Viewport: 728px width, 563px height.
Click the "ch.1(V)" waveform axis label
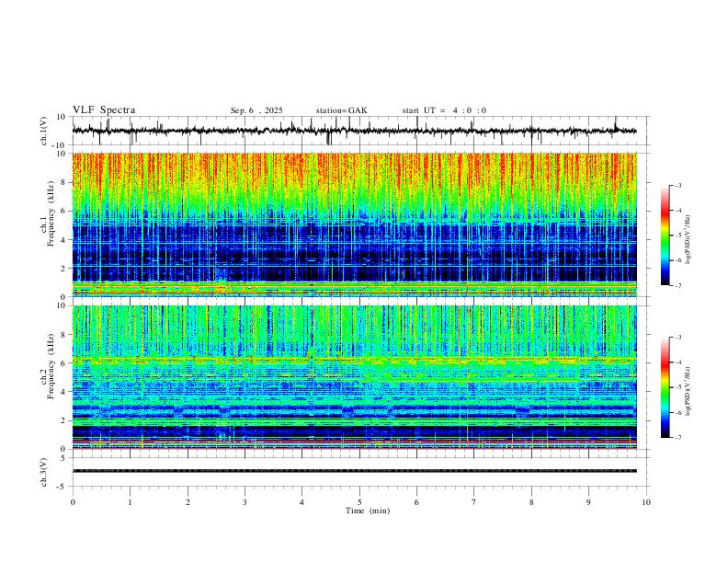point(44,131)
